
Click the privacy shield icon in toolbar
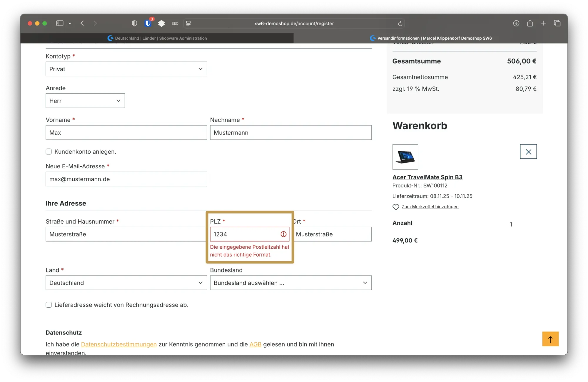tap(134, 23)
